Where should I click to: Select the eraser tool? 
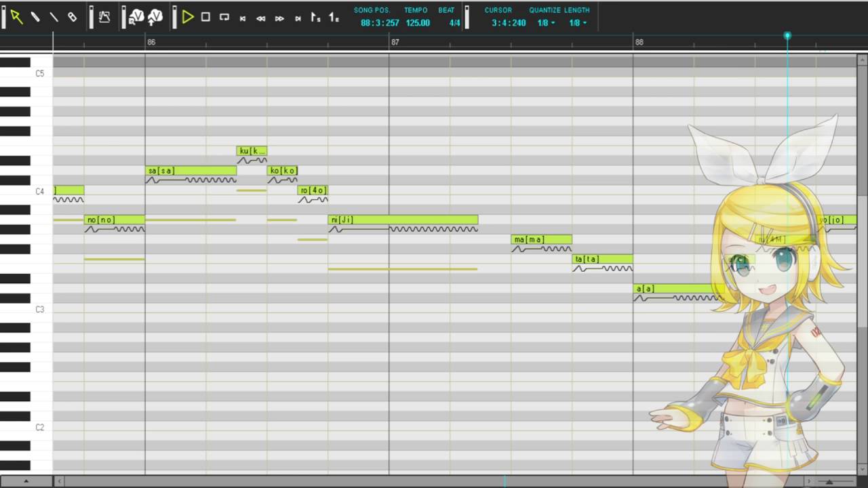coord(72,17)
